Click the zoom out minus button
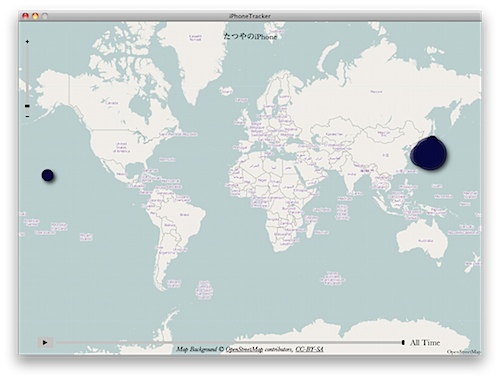500x380 pixels. 27,116
